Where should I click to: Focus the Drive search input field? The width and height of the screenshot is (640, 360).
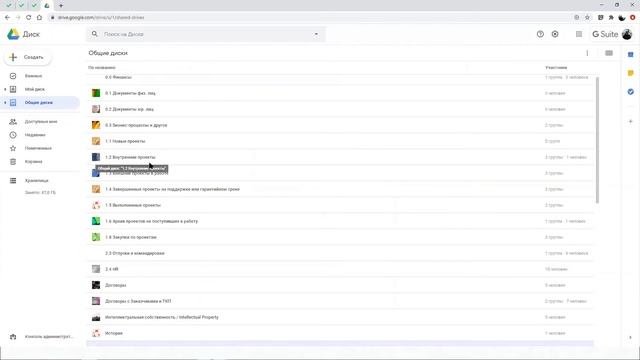point(206,34)
